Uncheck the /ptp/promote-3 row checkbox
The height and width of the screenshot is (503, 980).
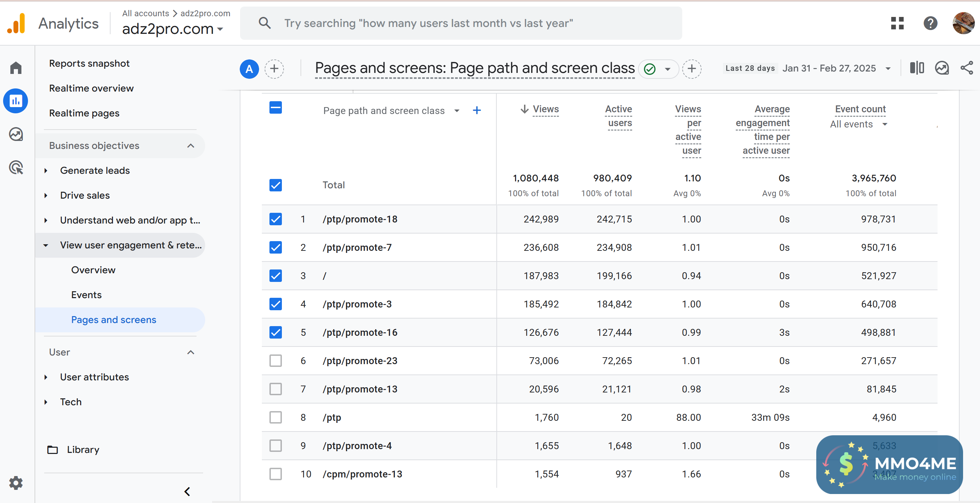pos(275,304)
